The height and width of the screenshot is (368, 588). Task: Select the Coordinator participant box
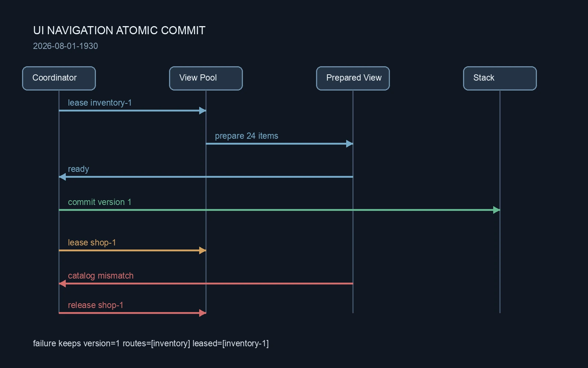59,78
